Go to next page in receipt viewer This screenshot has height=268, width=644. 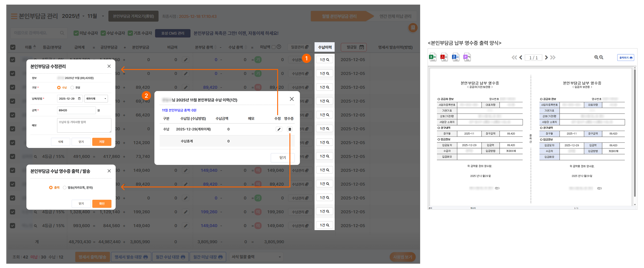[x=546, y=57]
